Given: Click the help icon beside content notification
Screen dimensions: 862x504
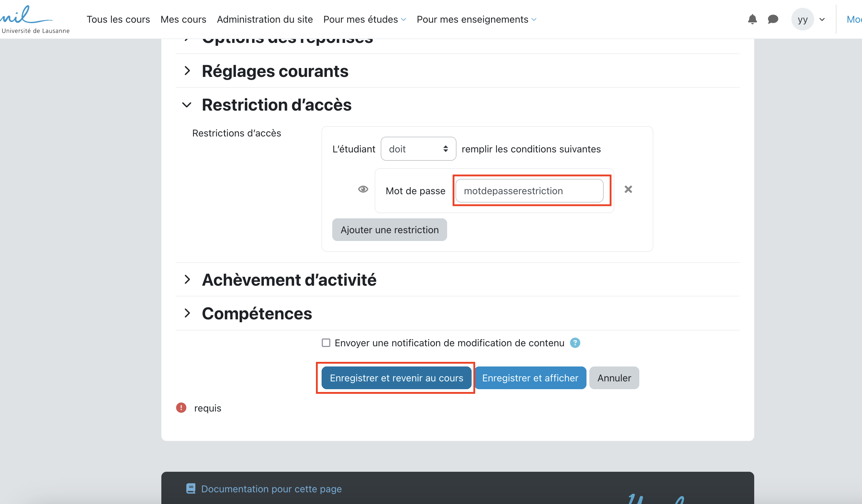Looking at the screenshot, I should [x=575, y=343].
